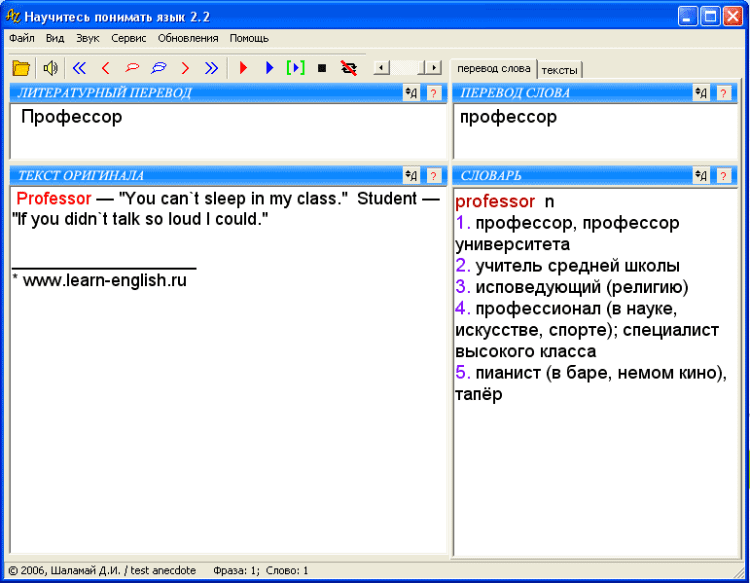Viewport: 750px width, 583px height.
Task: Click the word Professor in original text
Action: (x=54, y=199)
